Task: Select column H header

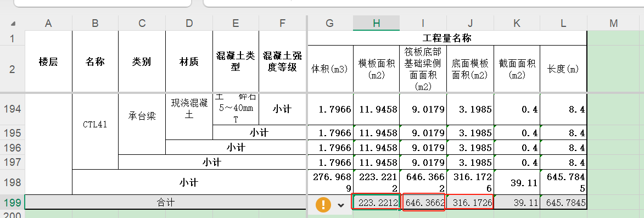Action: click(376, 24)
